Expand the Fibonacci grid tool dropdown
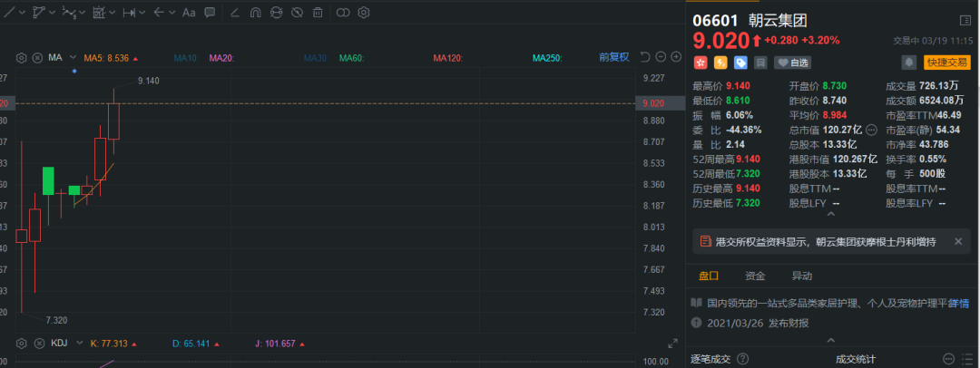This screenshot has width=980, height=368. (x=112, y=13)
